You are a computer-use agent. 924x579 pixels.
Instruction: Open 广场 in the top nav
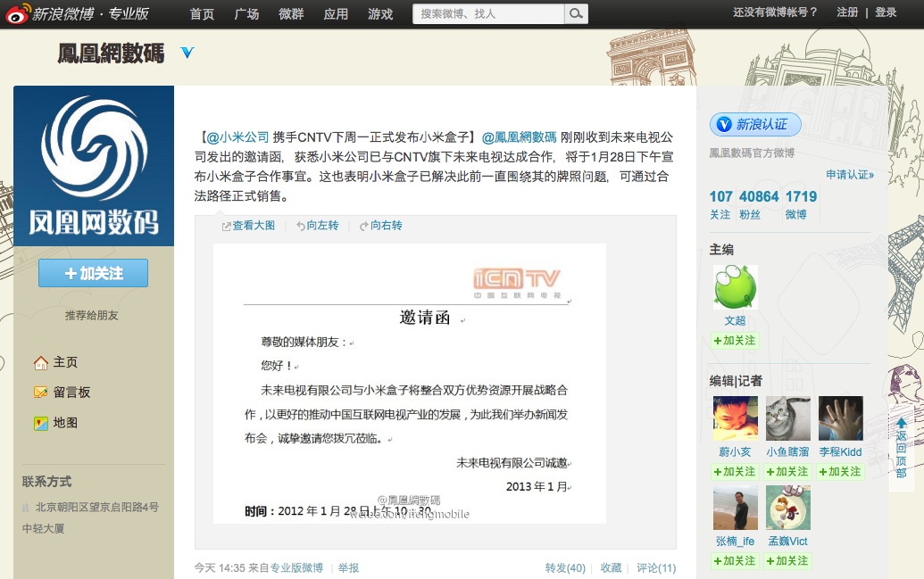pyautogui.click(x=246, y=13)
